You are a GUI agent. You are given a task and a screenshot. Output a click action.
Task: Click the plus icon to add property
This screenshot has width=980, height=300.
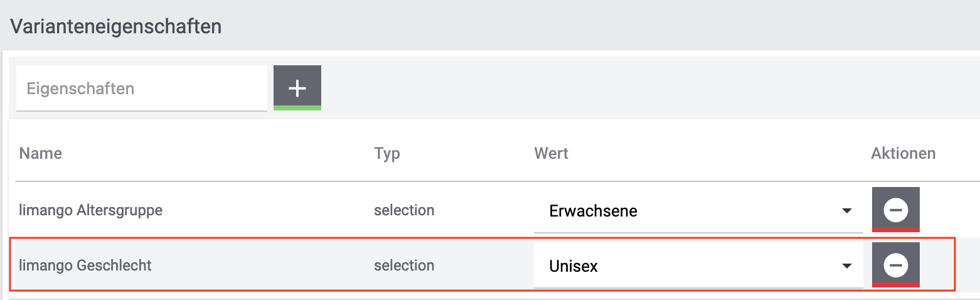[x=297, y=88]
